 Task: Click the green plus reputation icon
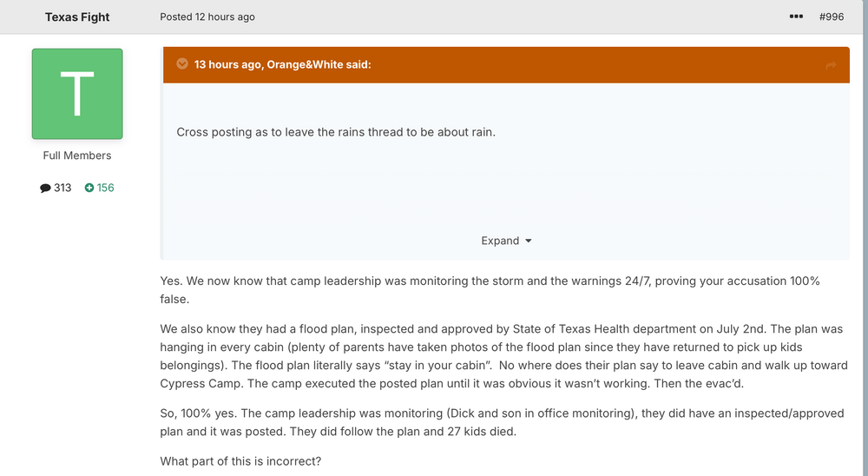[89, 188]
